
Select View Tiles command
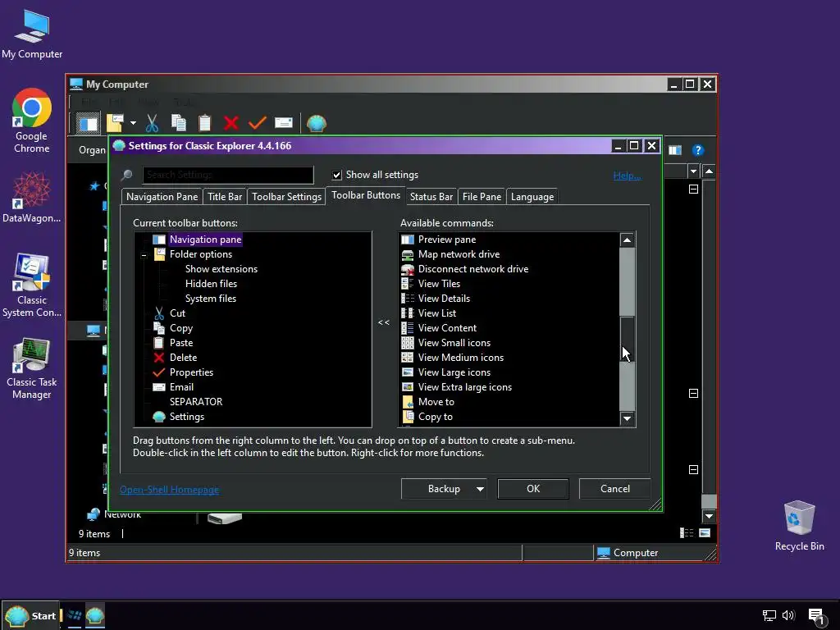439,284
